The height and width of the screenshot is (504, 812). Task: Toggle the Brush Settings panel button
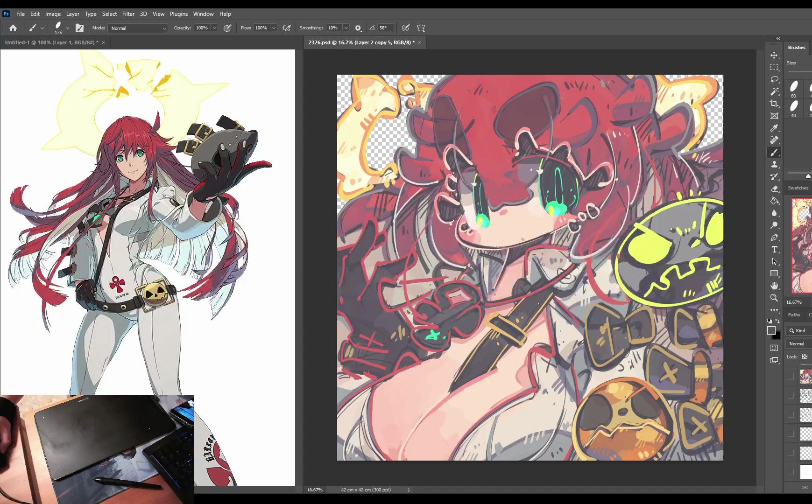(80, 28)
